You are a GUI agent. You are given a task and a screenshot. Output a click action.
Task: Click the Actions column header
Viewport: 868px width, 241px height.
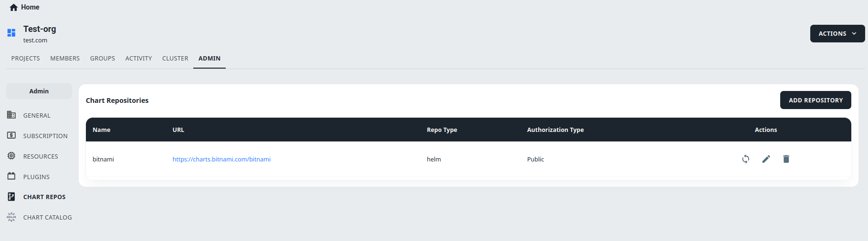[x=766, y=130]
